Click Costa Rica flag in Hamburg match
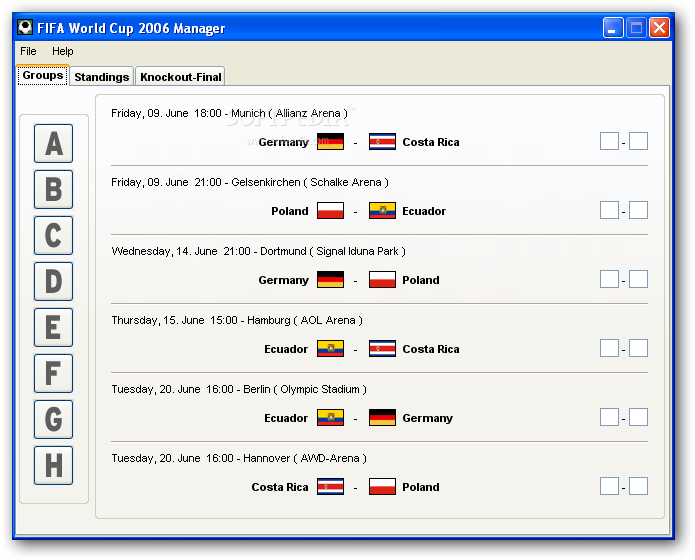This screenshot has height=560, width=695. tap(382, 349)
